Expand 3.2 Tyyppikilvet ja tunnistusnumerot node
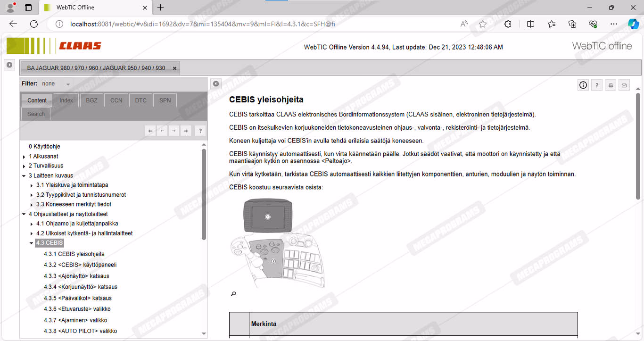644x341 pixels. [32, 195]
